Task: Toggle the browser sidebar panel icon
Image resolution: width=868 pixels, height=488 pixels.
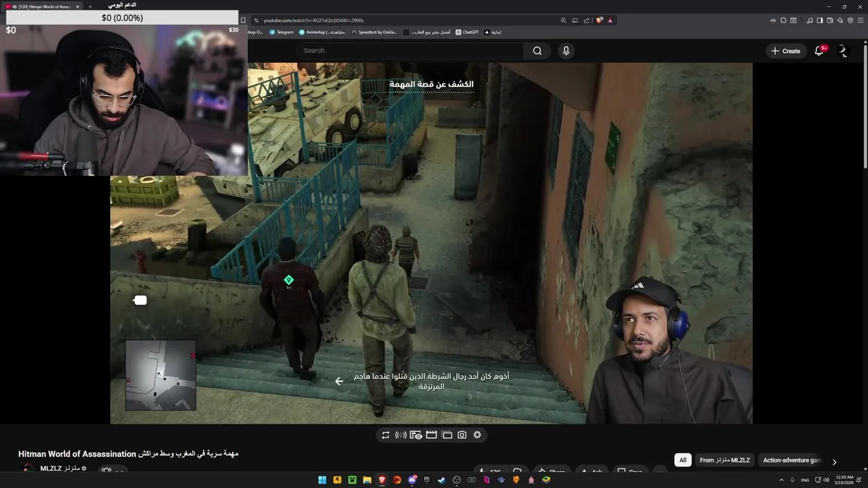Action: (820, 20)
